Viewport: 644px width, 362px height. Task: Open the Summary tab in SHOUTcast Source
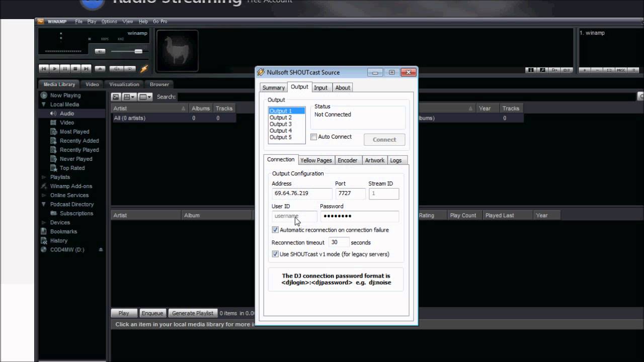[273, 87]
